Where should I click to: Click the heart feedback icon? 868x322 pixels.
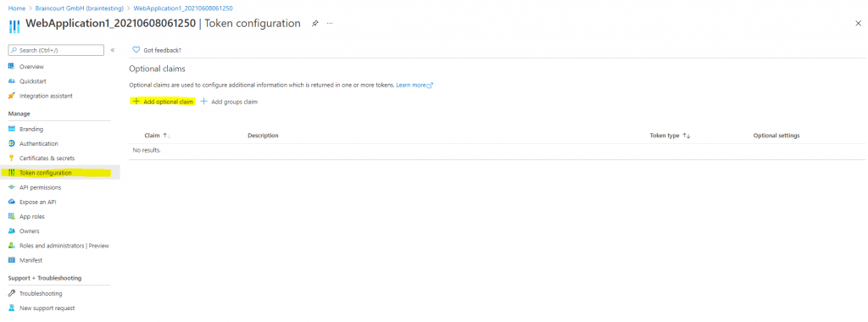click(136, 50)
